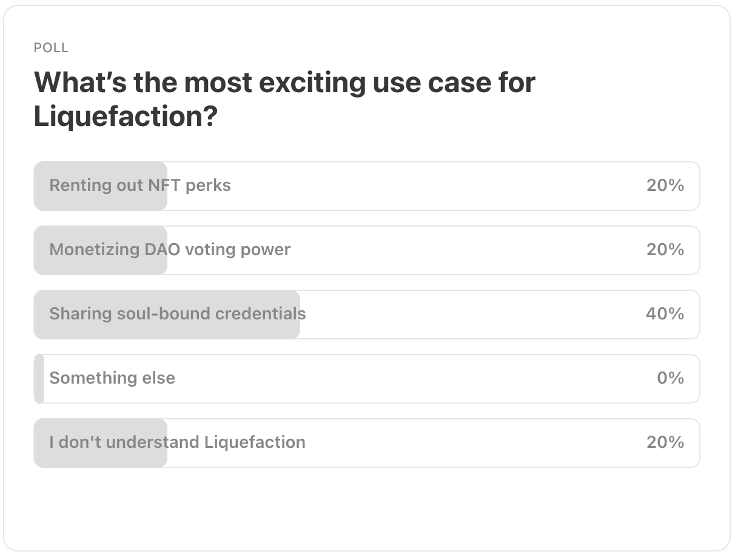The height and width of the screenshot is (560, 735).
Task: Click the 40% result for soul-bound credentials
Action: [x=665, y=314]
